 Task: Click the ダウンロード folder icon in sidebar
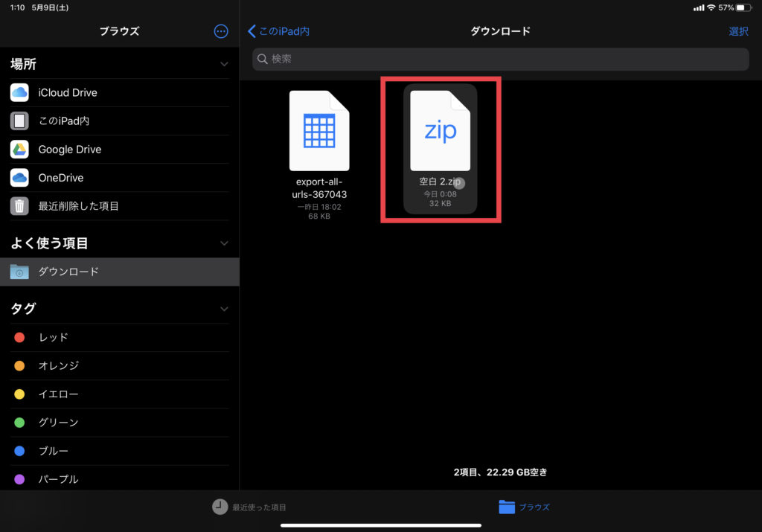[19, 272]
